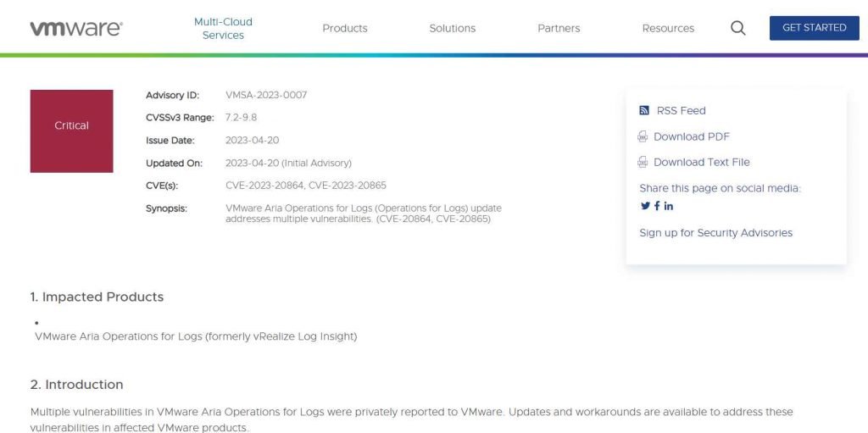Click the 'Synopsis:' label

(x=166, y=208)
